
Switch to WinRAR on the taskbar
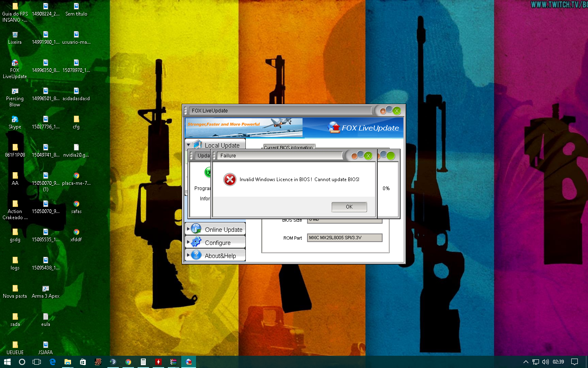click(174, 362)
